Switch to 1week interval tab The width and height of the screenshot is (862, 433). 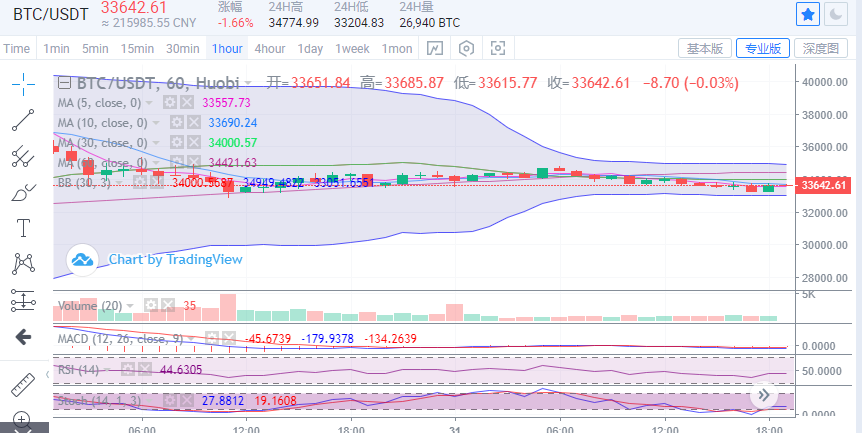click(x=352, y=48)
